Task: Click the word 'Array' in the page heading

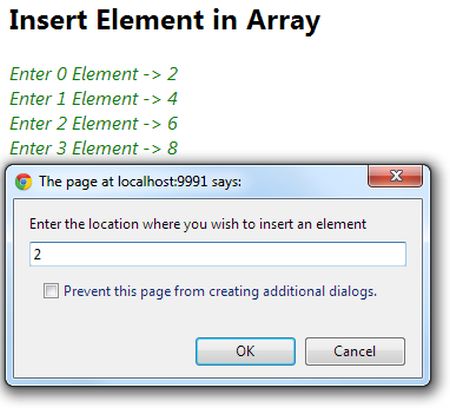Action: (283, 21)
